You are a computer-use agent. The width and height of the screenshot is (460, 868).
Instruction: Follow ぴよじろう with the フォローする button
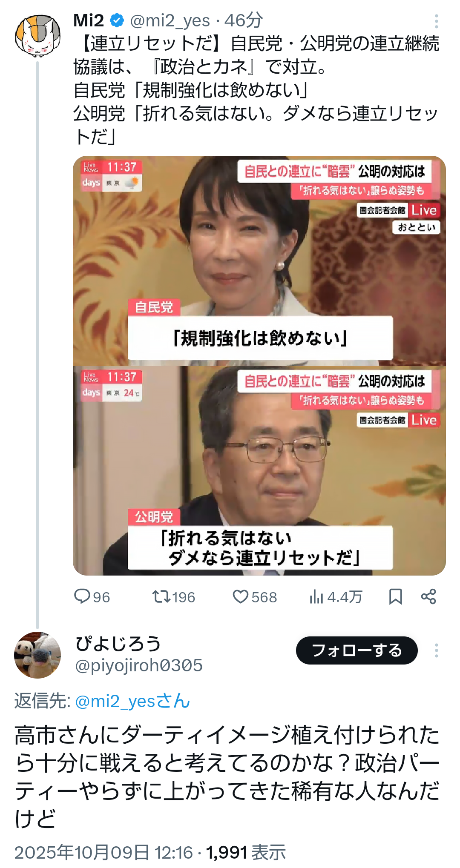(356, 650)
